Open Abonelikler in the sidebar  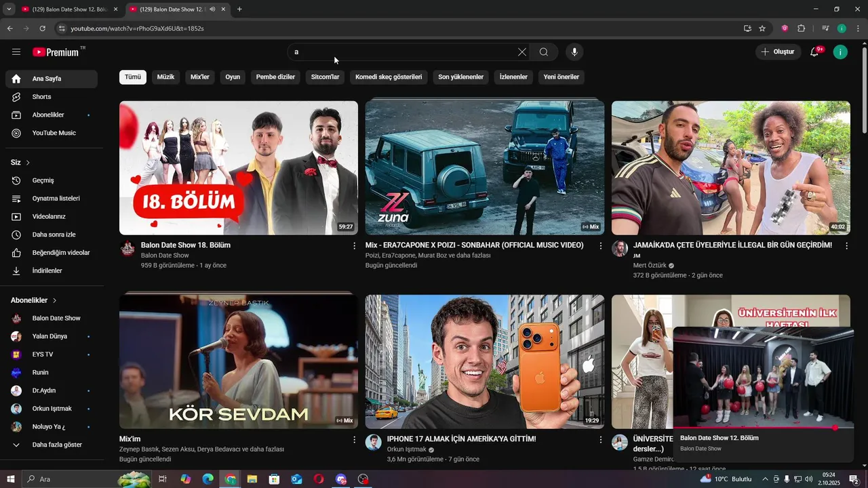coord(52,115)
